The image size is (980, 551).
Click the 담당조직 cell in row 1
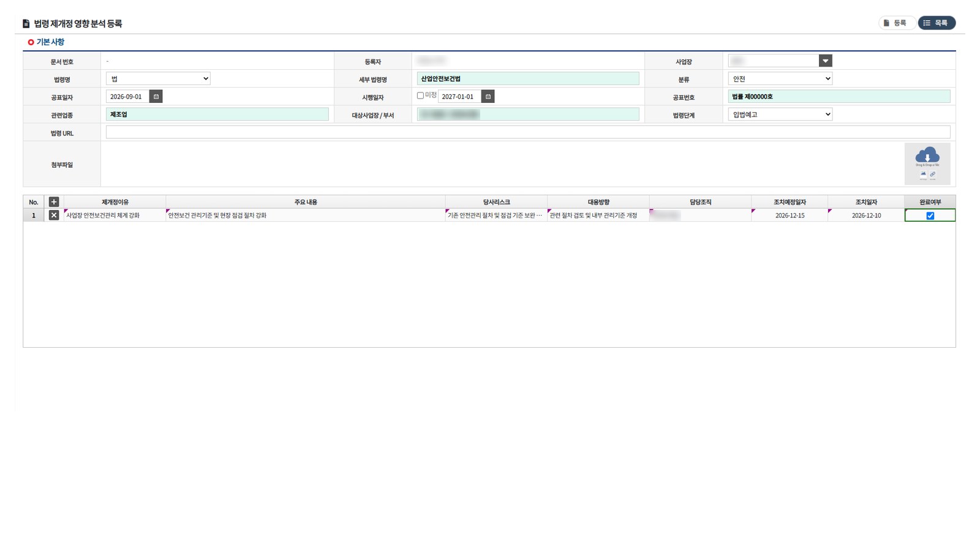point(700,216)
